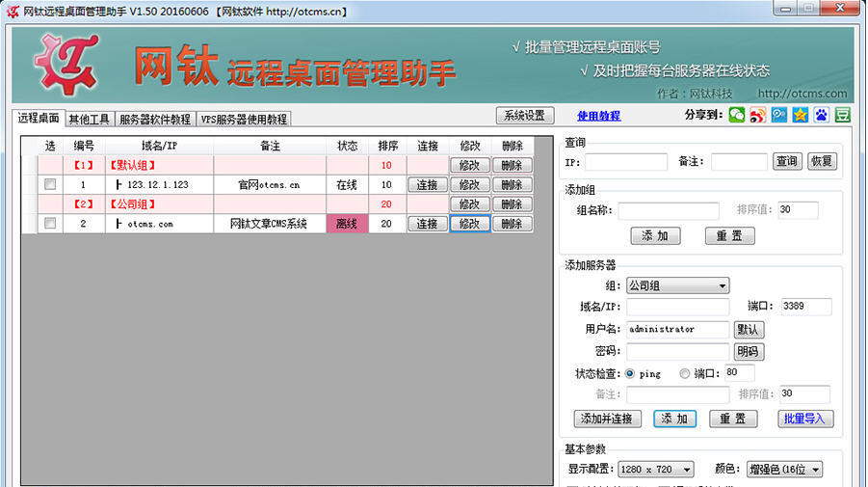Screen dimensions: 868x487
Task: Share to Baidu paw icon
Action: coord(822,115)
